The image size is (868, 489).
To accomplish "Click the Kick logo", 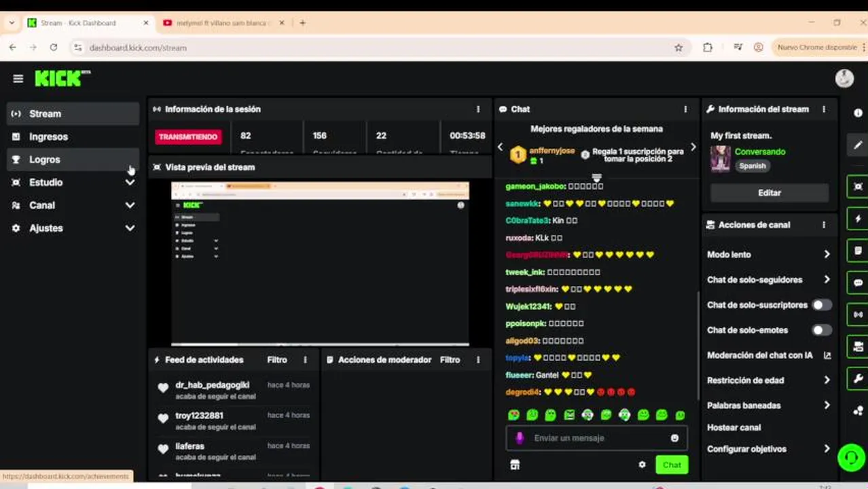I will point(62,78).
